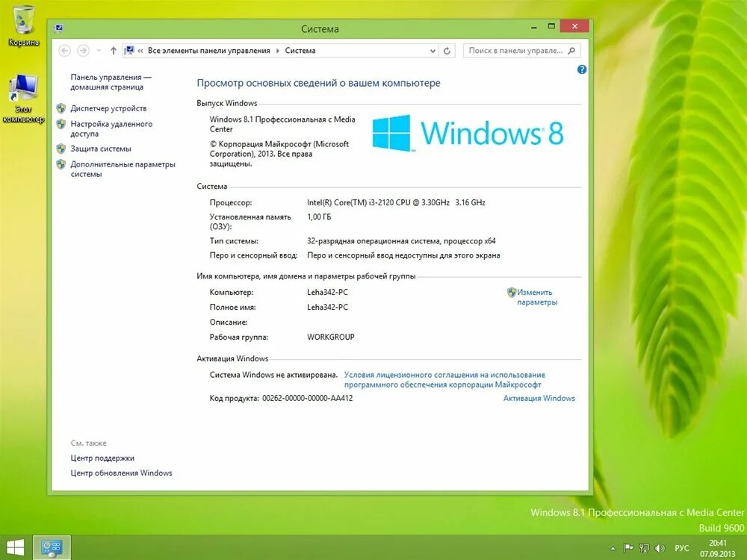
Task: Click the Windows 8 logo image
Action: (468, 133)
